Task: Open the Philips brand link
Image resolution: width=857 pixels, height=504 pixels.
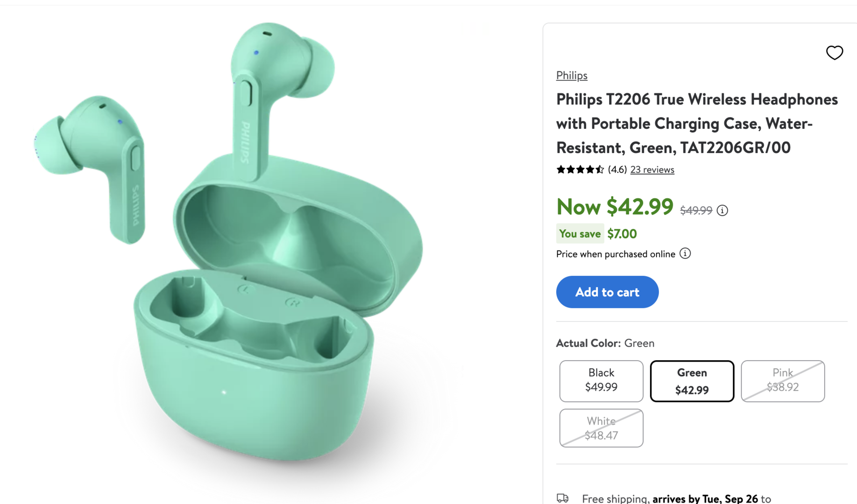Action: coord(572,75)
